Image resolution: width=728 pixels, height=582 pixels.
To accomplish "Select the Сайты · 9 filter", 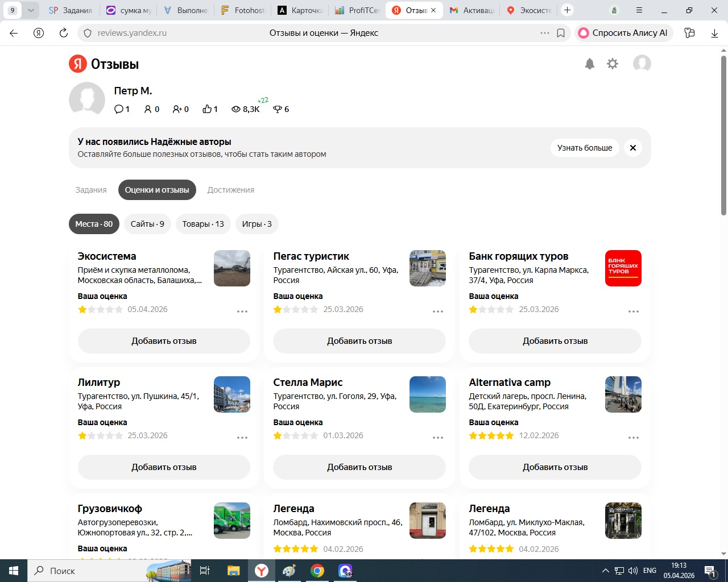I will [147, 224].
